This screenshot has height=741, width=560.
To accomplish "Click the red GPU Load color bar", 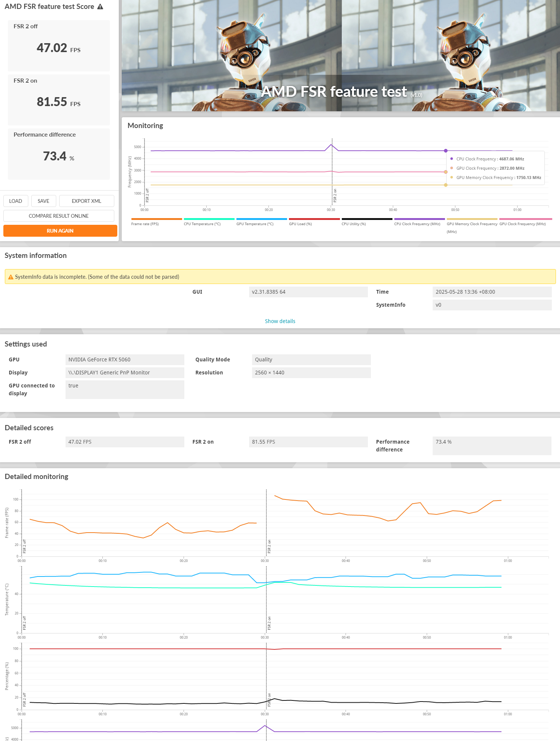I will [314, 219].
